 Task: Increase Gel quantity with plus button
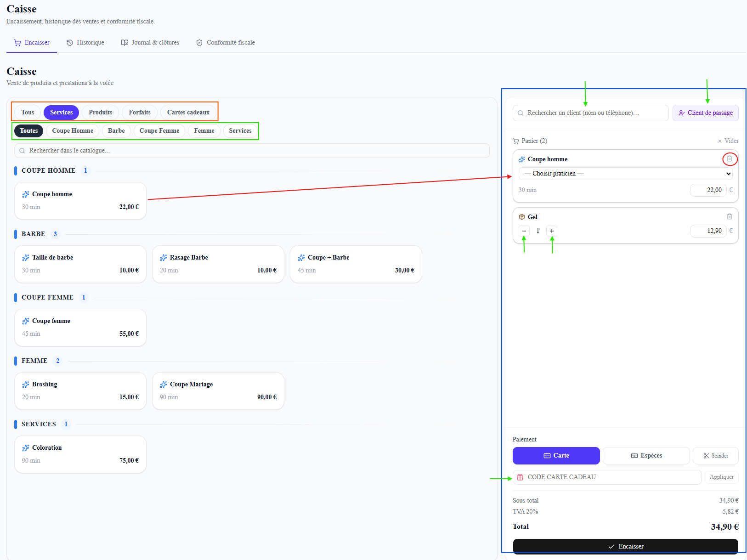(x=552, y=231)
